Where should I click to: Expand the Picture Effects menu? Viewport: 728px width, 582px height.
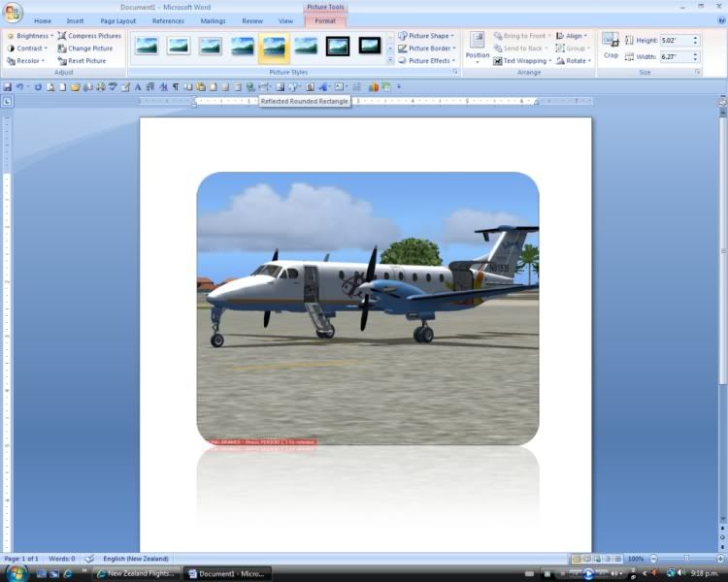click(428, 61)
